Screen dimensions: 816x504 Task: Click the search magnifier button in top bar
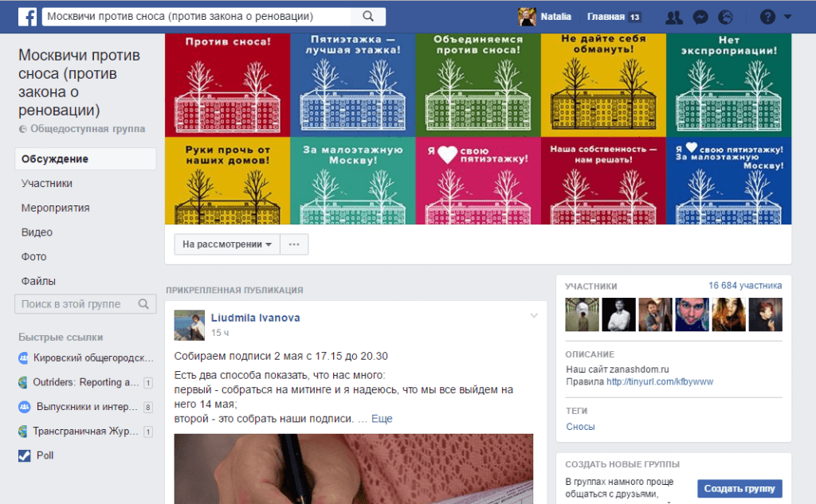(x=367, y=16)
